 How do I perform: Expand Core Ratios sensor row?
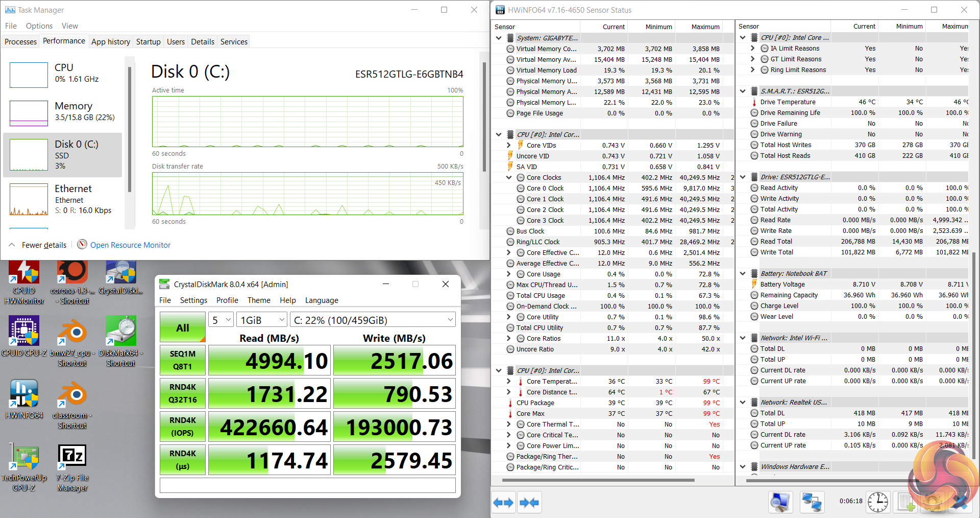point(509,338)
